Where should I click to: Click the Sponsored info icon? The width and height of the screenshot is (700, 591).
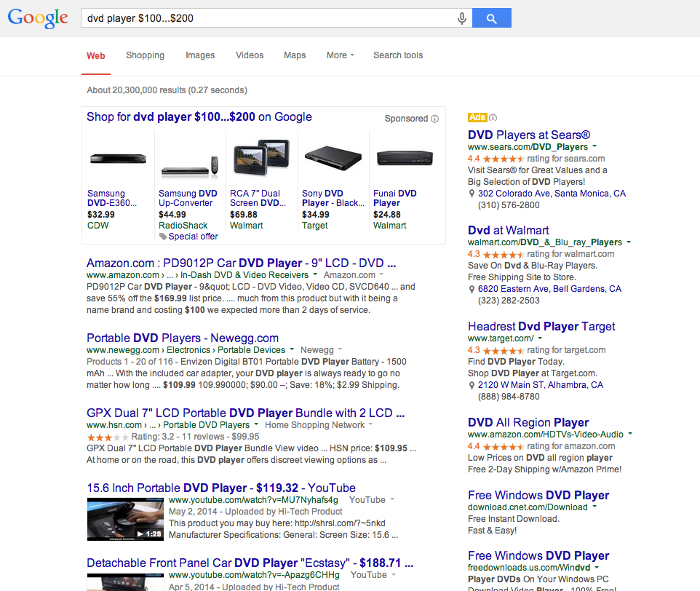click(x=435, y=119)
